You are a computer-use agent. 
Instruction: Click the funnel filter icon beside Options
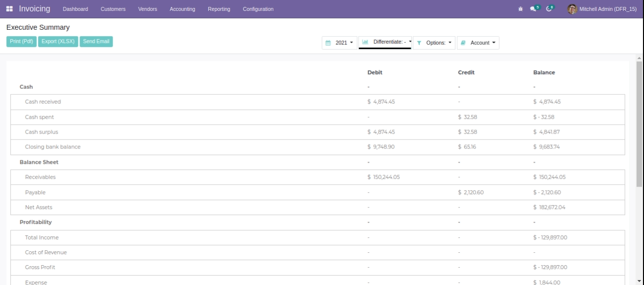click(419, 43)
